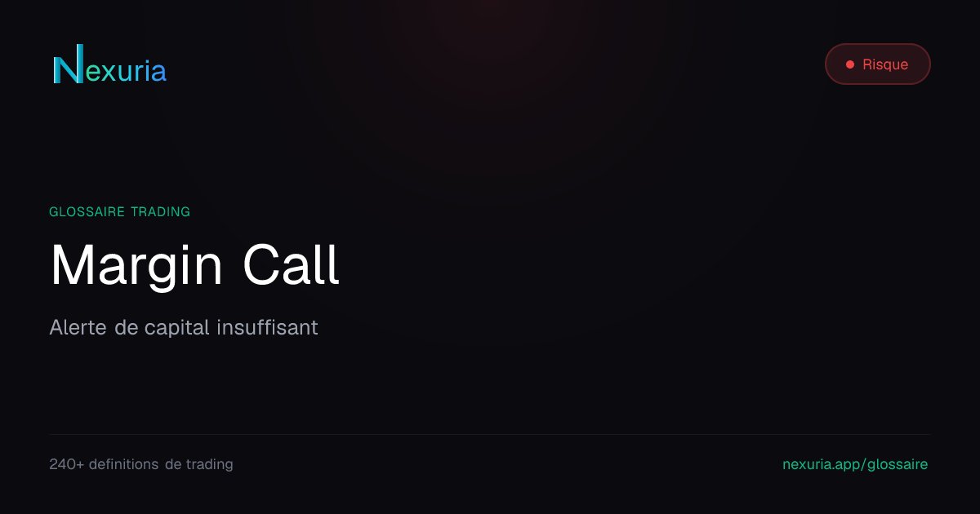Click the word Risque inside the badge

pos(885,64)
